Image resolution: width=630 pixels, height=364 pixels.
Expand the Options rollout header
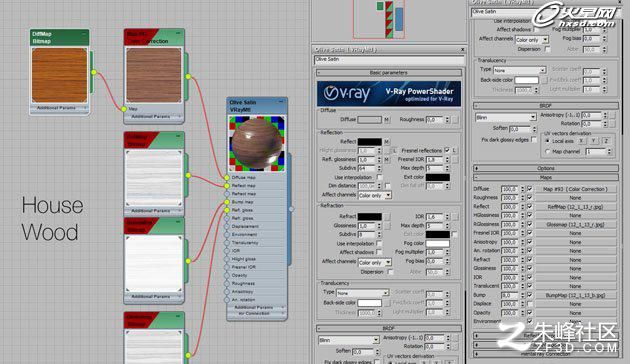click(546, 168)
